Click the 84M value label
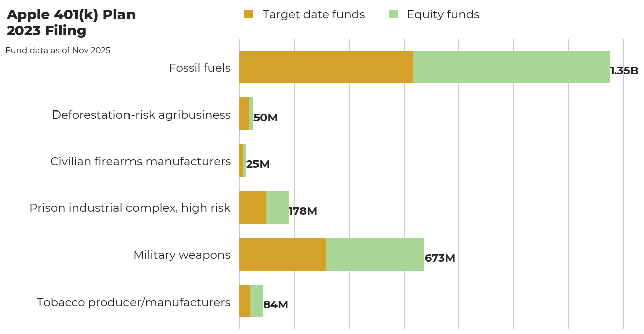 tap(277, 305)
